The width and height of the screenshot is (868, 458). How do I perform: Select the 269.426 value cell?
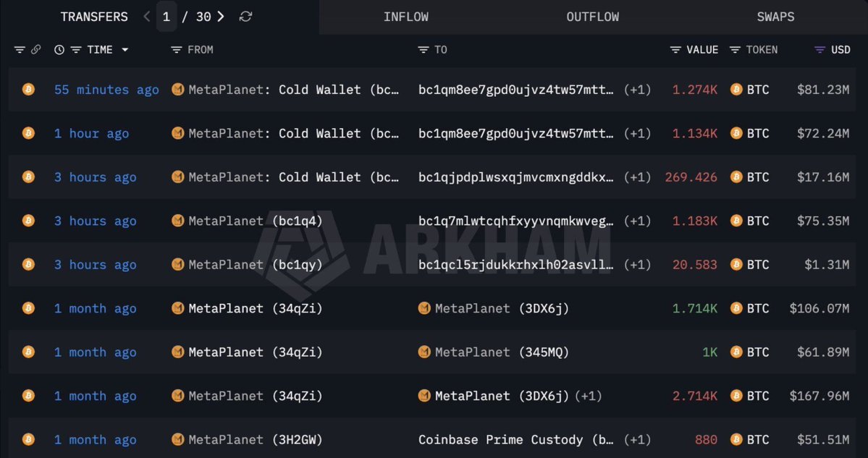pyautogui.click(x=691, y=177)
